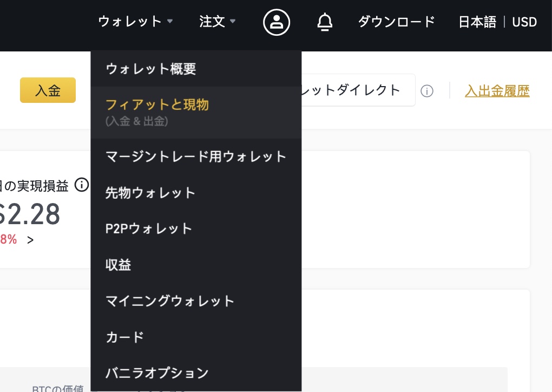
Task: Click ダウンロード in the top bar
Action: tap(396, 22)
